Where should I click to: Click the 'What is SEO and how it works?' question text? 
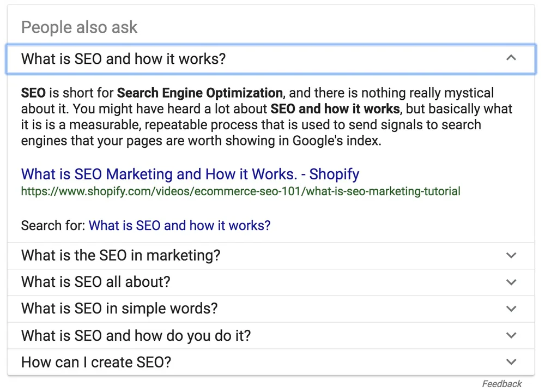pos(123,59)
